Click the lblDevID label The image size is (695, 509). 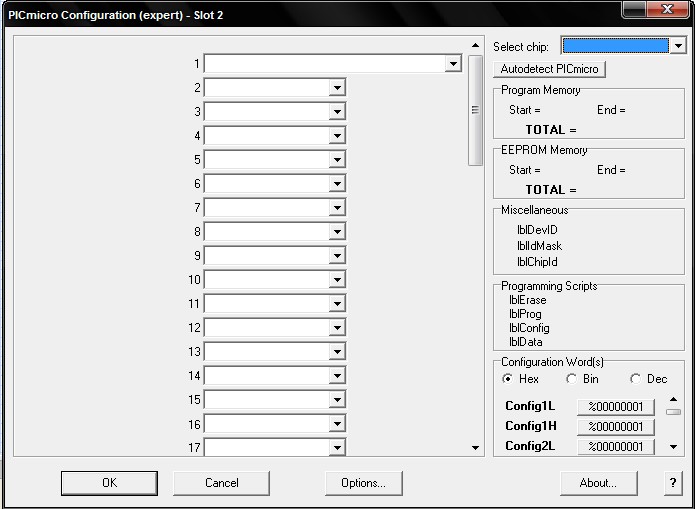[x=537, y=230]
